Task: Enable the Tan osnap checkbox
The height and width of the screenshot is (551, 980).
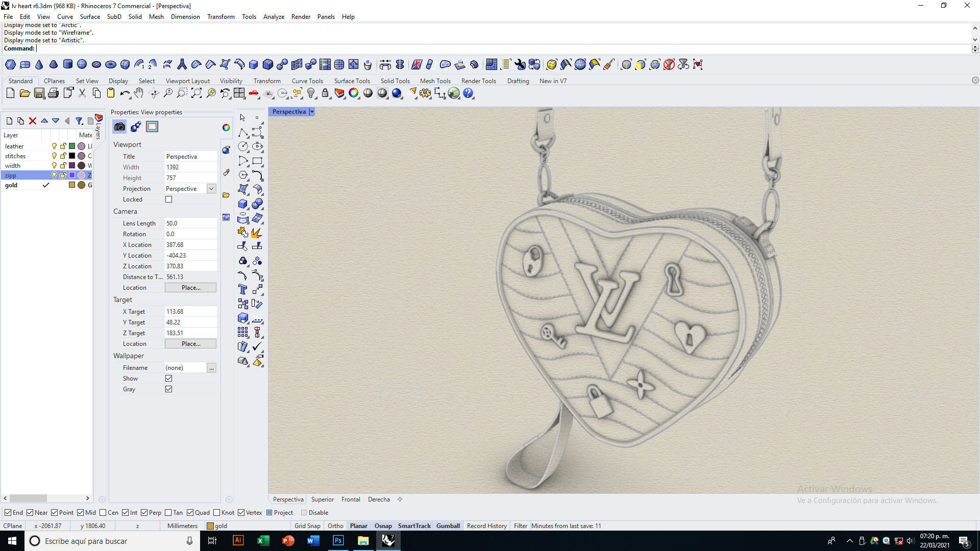Action: 168,513
